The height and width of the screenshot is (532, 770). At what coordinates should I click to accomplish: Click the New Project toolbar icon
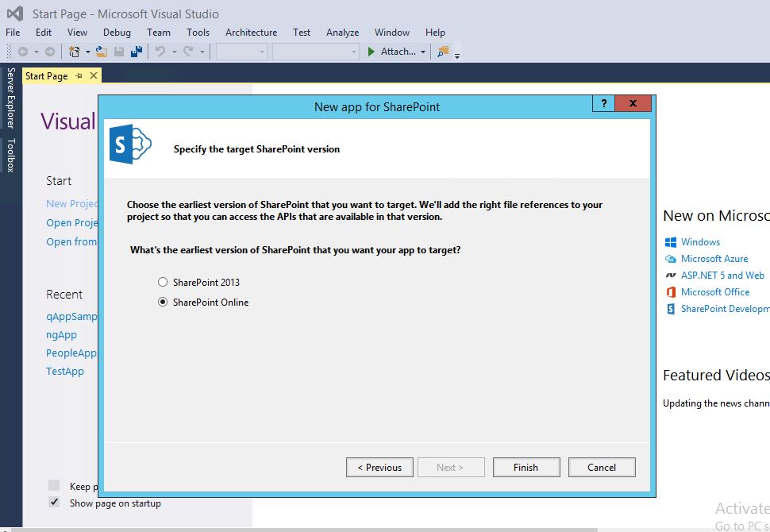coord(75,52)
